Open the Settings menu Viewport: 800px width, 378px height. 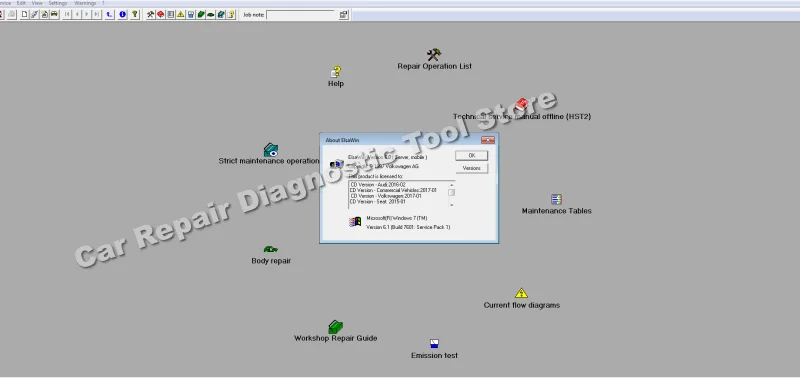click(58, 3)
